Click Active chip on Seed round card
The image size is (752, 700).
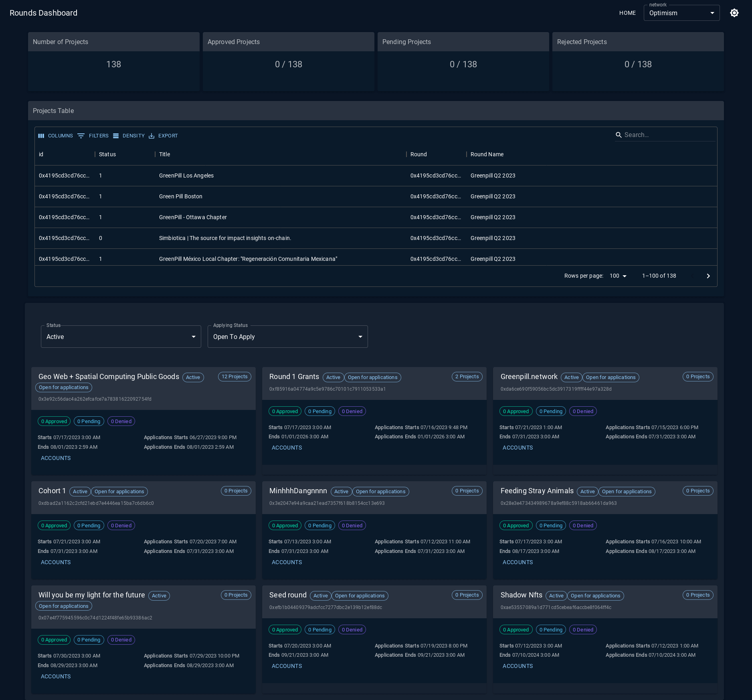[x=321, y=596]
